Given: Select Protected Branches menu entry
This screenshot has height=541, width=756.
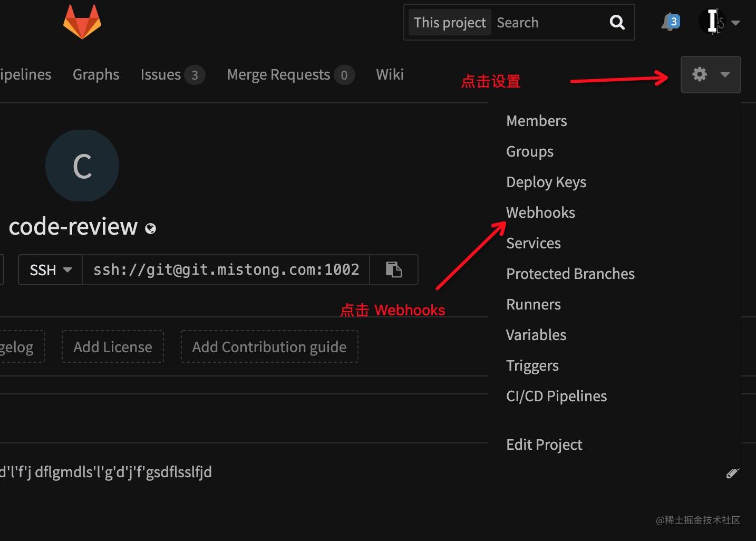Looking at the screenshot, I should (x=570, y=274).
